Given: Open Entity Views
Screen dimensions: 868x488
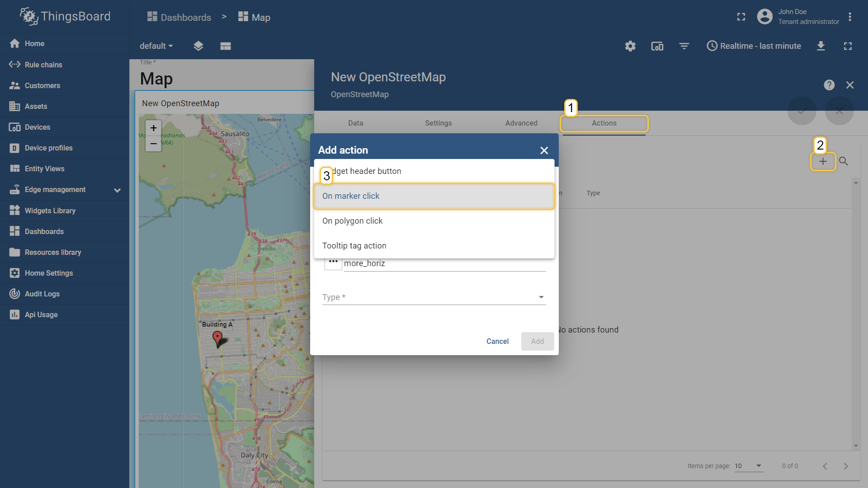Looking at the screenshot, I should point(64,169).
